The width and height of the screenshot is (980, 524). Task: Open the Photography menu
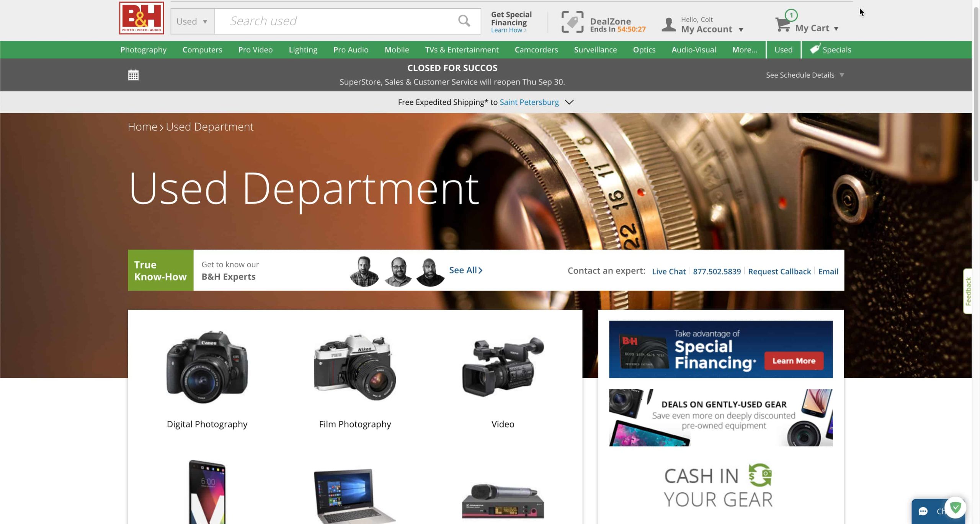(143, 50)
